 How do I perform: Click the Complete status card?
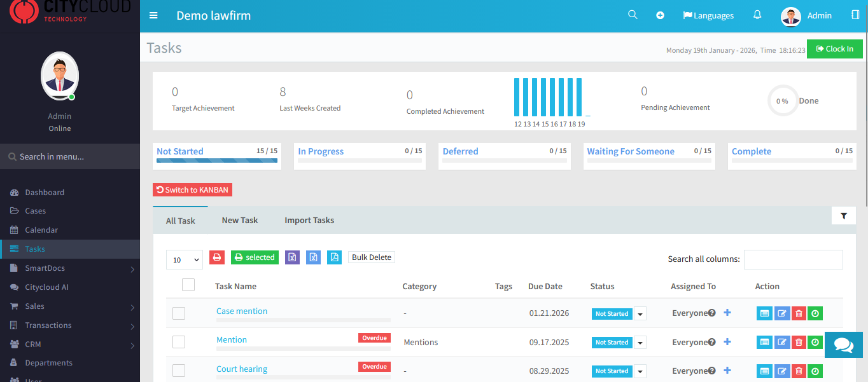[792, 156]
